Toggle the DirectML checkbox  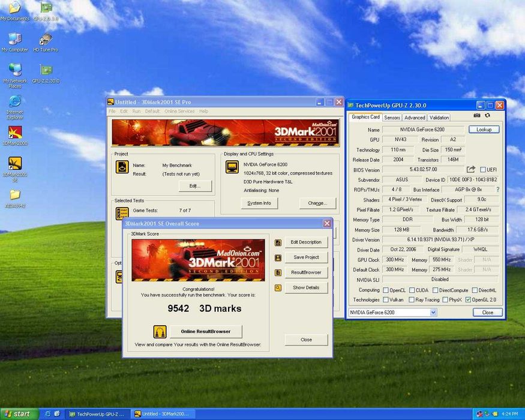coord(475,290)
